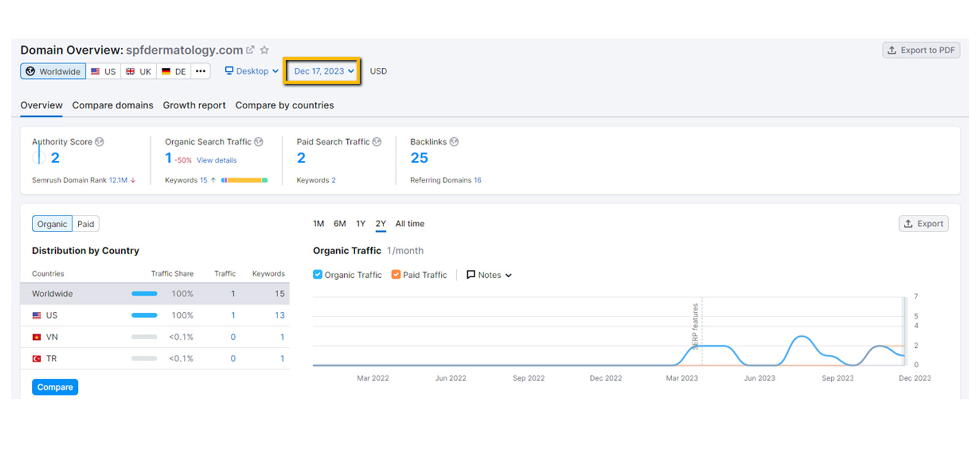The height and width of the screenshot is (453, 980).
Task: Star the domain as favorite
Action: tap(265, 50)
